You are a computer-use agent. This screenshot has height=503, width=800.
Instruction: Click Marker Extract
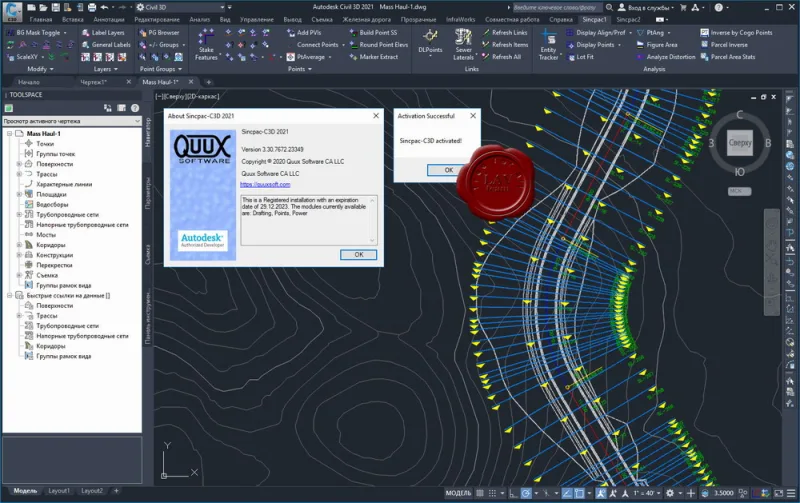coord(374,57)
